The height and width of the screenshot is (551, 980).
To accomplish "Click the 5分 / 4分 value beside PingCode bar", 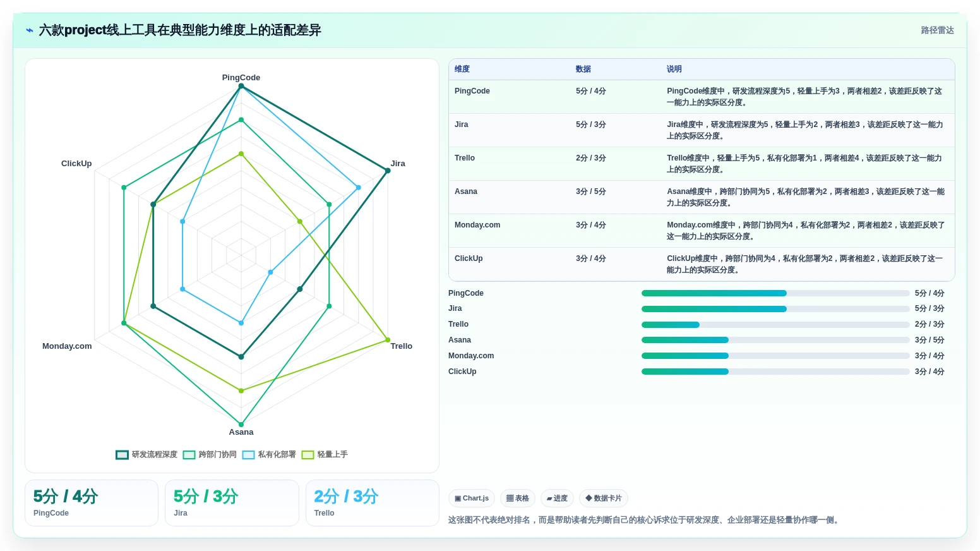I will pos(929,293).
